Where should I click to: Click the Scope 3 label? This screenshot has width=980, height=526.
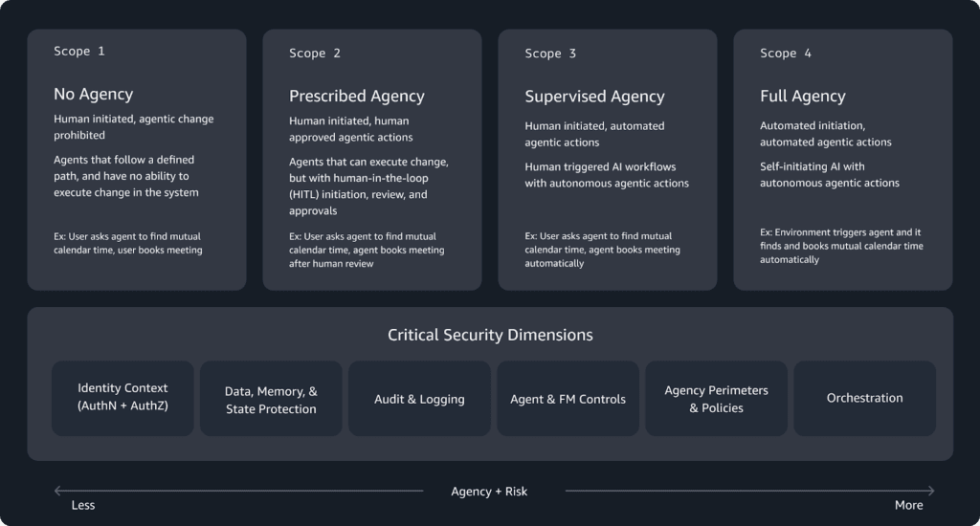tap(550, 53)
